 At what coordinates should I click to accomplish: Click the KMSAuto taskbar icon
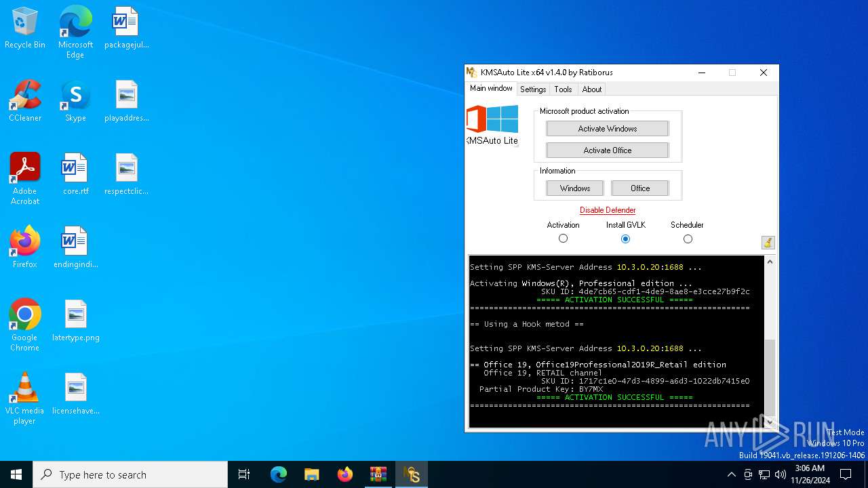[x=412, y=474]
